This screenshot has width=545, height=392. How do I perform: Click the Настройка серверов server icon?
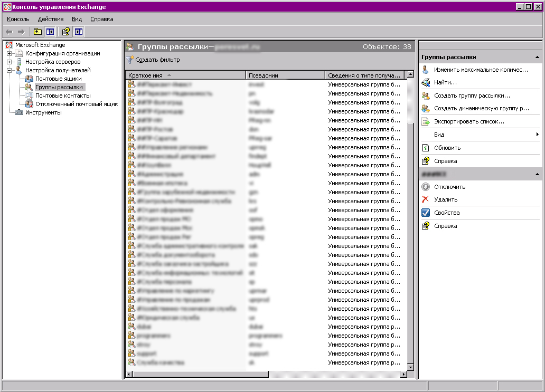[x=19, y=62]
